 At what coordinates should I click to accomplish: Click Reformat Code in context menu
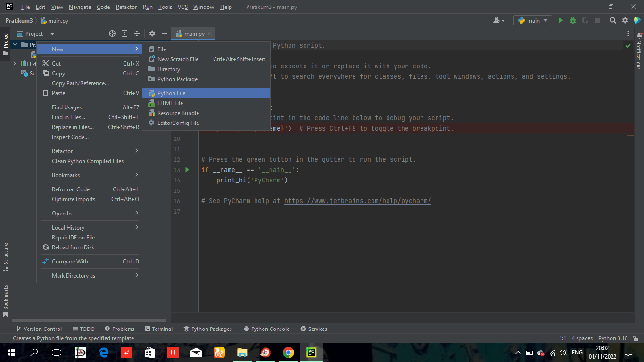click(90, 189)
